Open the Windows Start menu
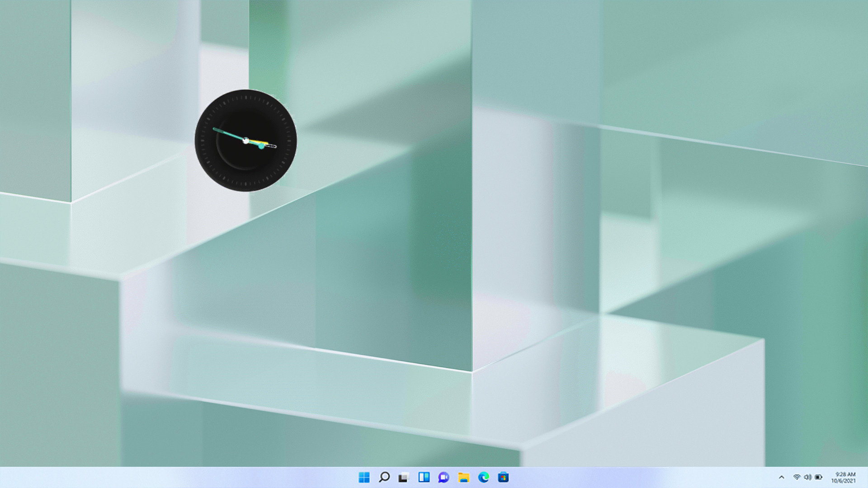The height and width of the screenshot is (488, 868). [364, 477]
